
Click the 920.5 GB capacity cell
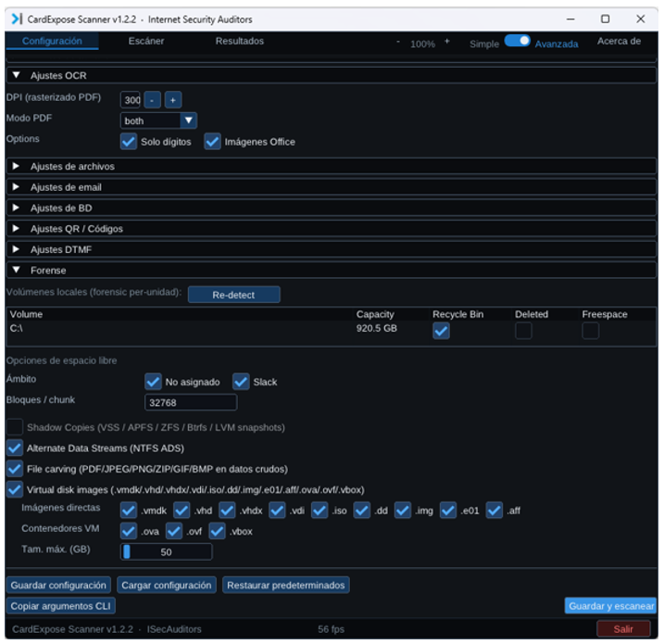click(377, 328)
